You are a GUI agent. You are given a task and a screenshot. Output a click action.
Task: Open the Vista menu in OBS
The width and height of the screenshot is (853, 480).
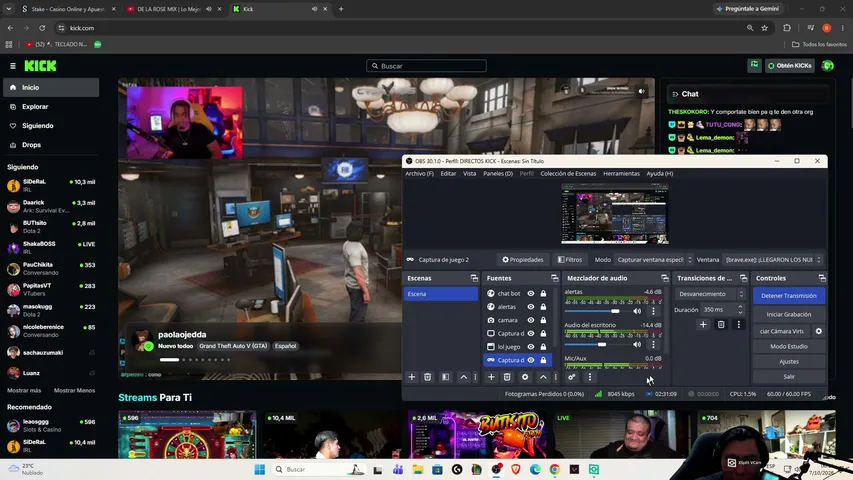(x=469, y=174)
